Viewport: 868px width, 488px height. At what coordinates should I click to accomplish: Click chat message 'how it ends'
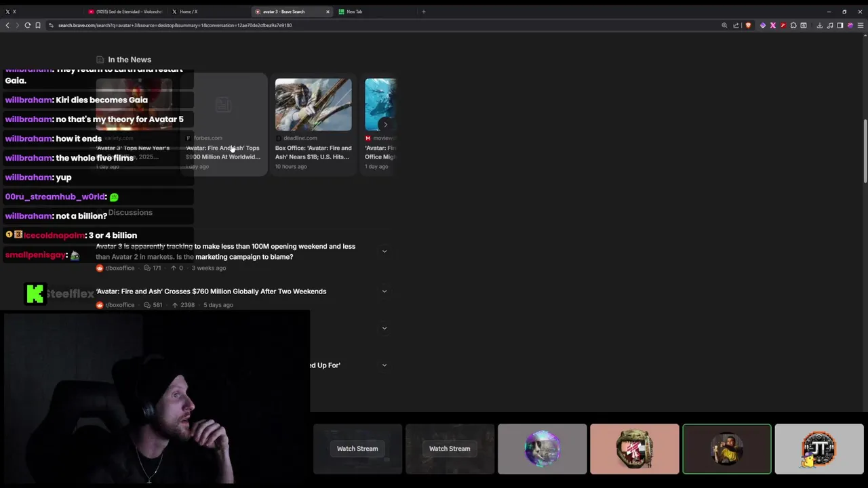pos(79,138)
